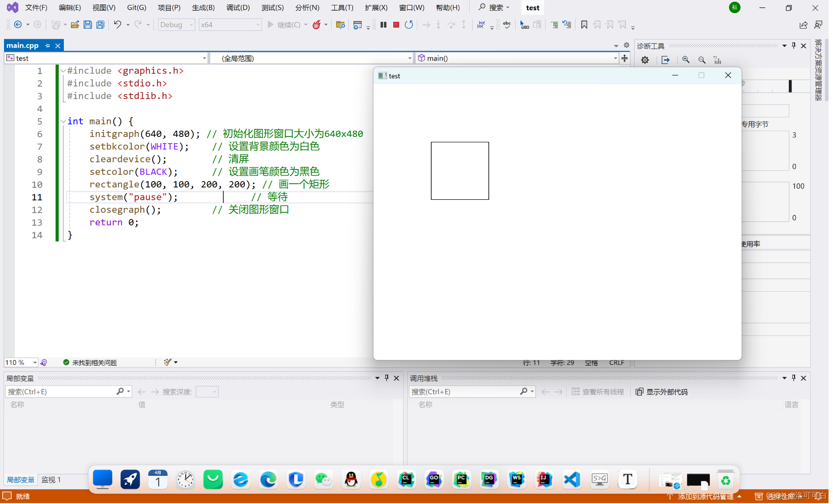833x504 pixels.
Task: Expand the main() navigation dropdown
Action: [x=615, y=58]
